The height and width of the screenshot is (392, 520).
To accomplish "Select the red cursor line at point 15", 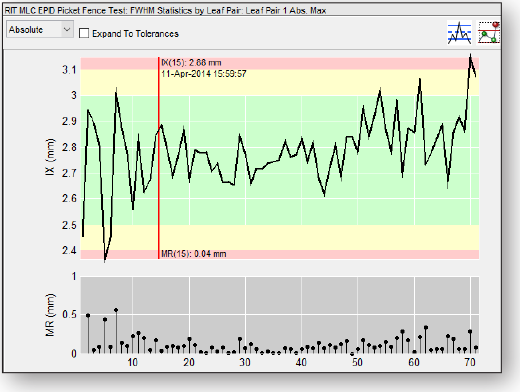I will click(159, 158).
